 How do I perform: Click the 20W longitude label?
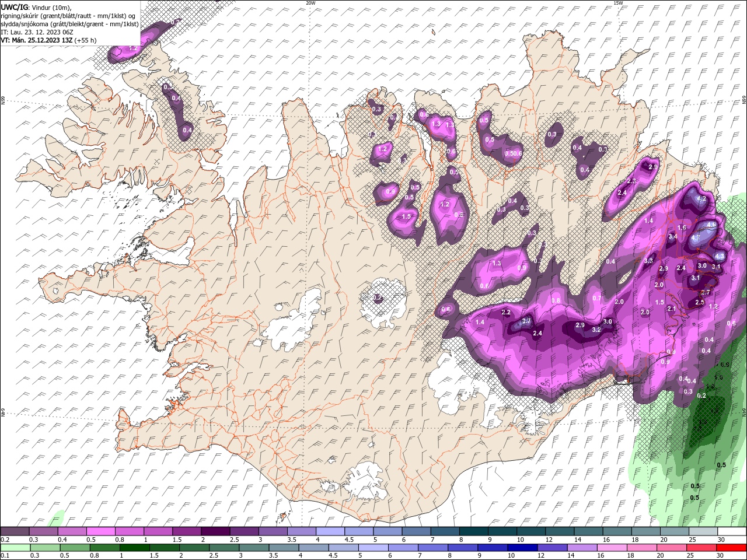coord(310,2)
